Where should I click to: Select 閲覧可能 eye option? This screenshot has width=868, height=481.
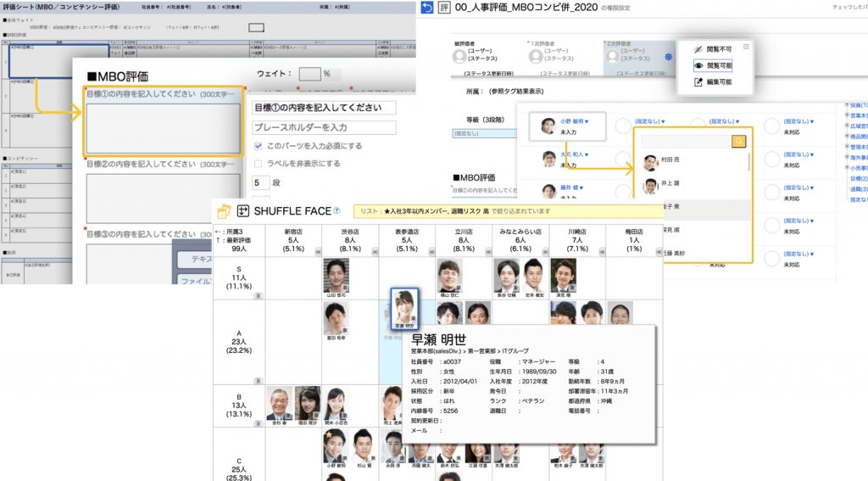pyautogui.click(x=712, y=65)
